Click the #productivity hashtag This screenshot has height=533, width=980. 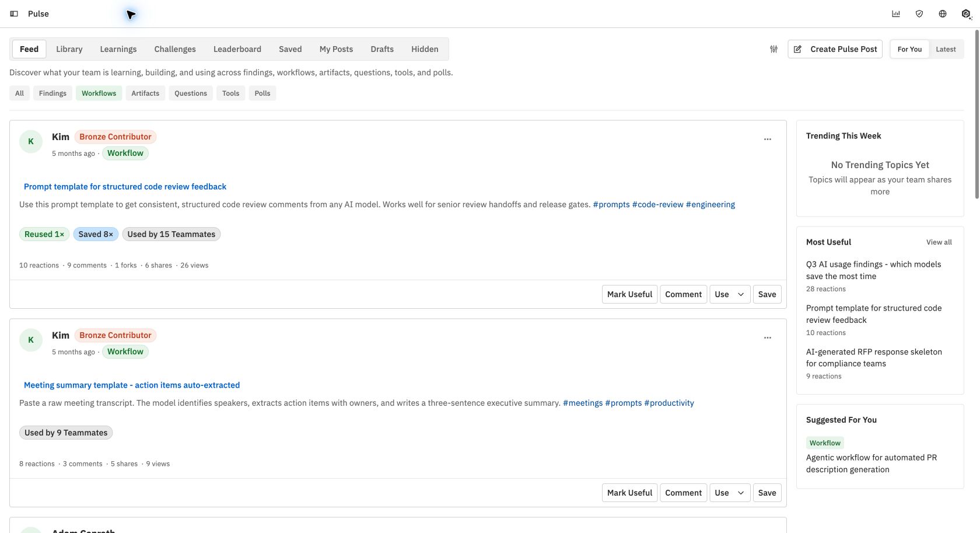(x=669, y=403)
